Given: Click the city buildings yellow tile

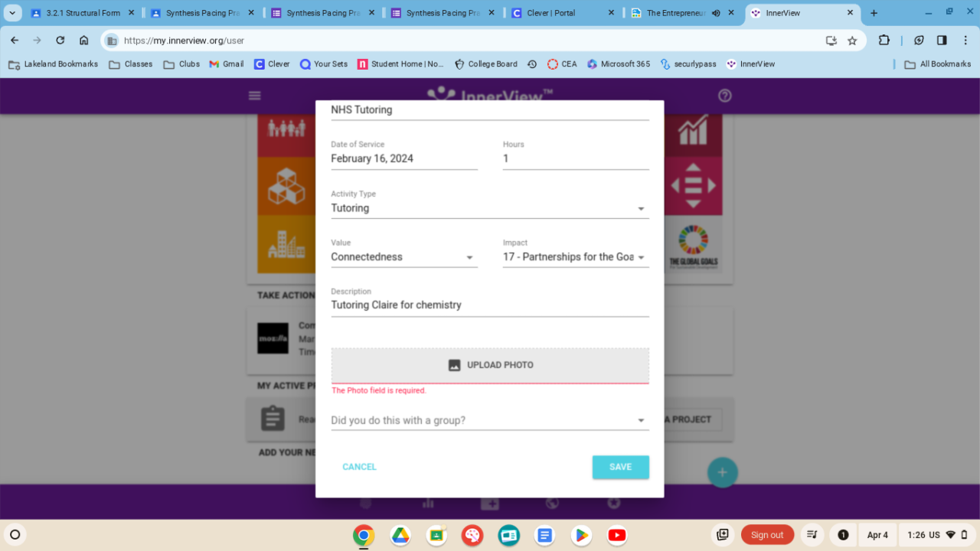Looking at the screenshot, I should click(286, 244).
